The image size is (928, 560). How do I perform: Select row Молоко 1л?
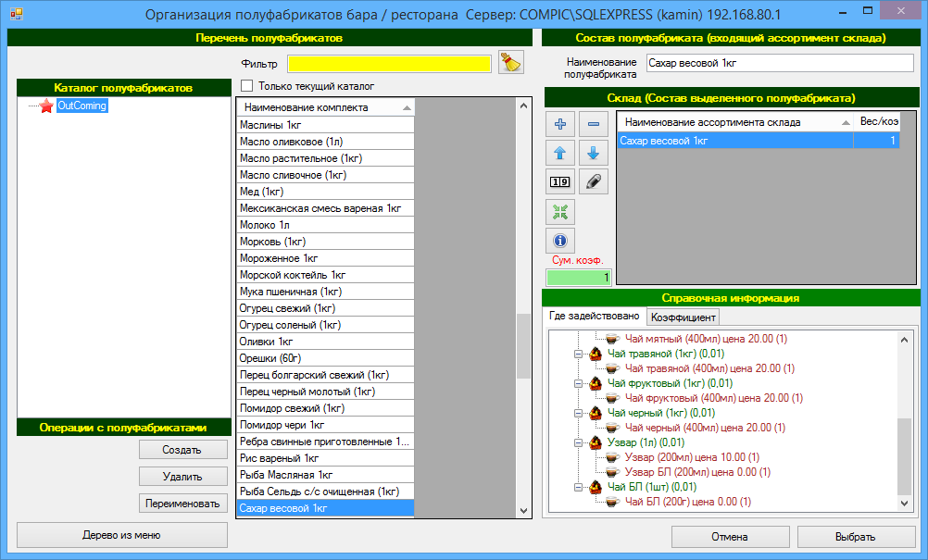coord(325,225)
